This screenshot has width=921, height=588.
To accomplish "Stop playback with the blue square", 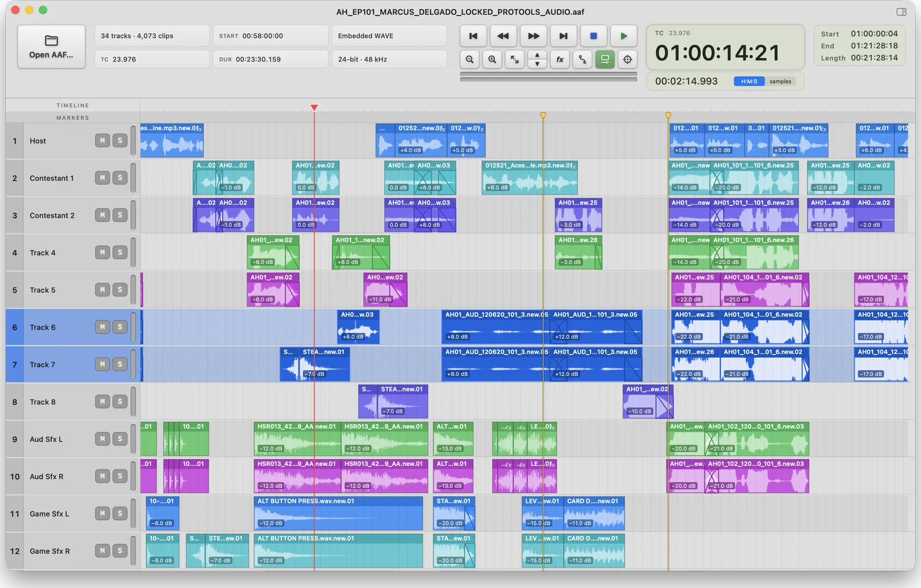I will [593, 36].
